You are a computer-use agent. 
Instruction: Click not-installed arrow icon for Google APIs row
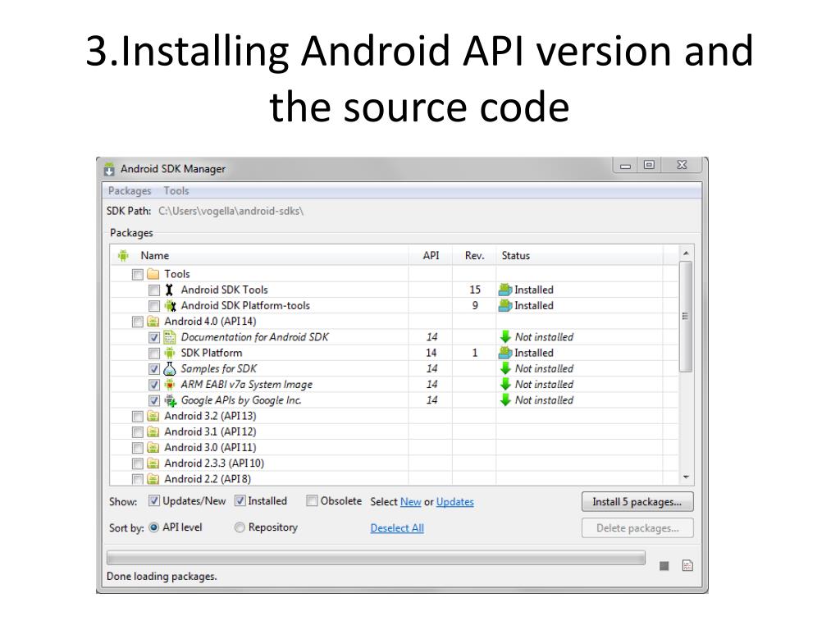(x=505, y=400)
